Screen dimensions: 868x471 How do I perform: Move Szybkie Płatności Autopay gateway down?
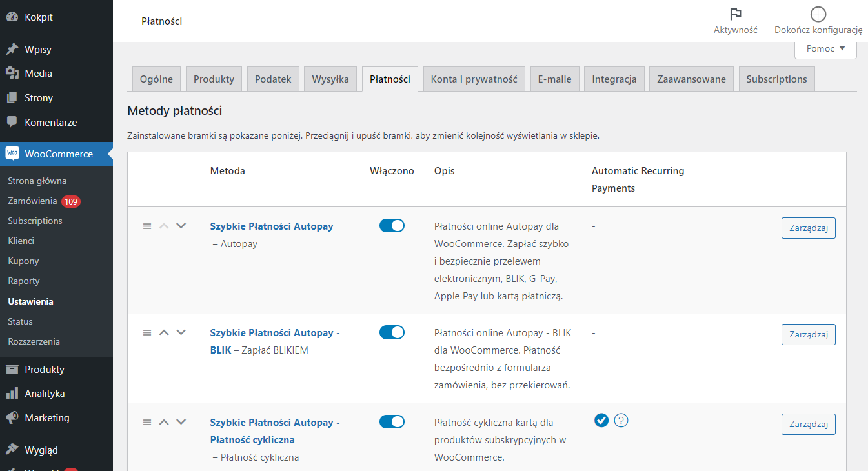pos(181,226)
